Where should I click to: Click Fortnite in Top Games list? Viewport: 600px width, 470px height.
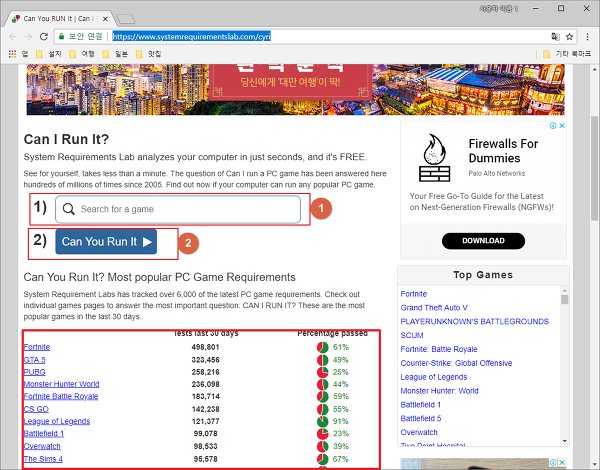[414, 294]
